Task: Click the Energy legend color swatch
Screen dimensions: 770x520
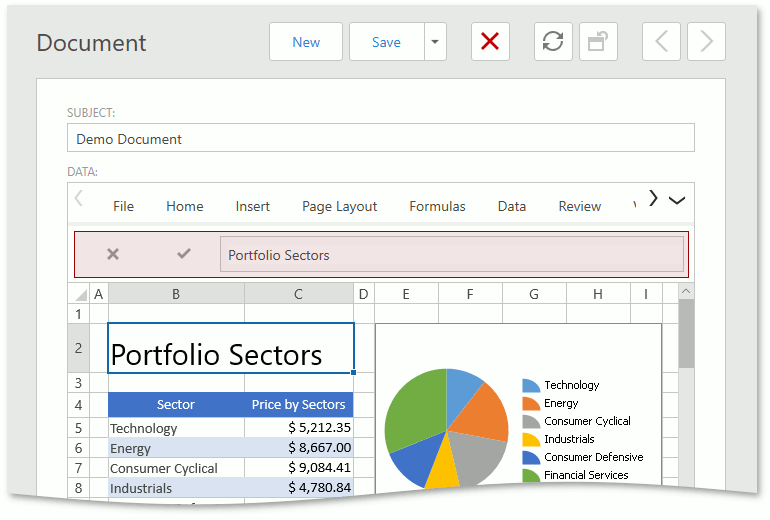Action: tap(531, 404)
